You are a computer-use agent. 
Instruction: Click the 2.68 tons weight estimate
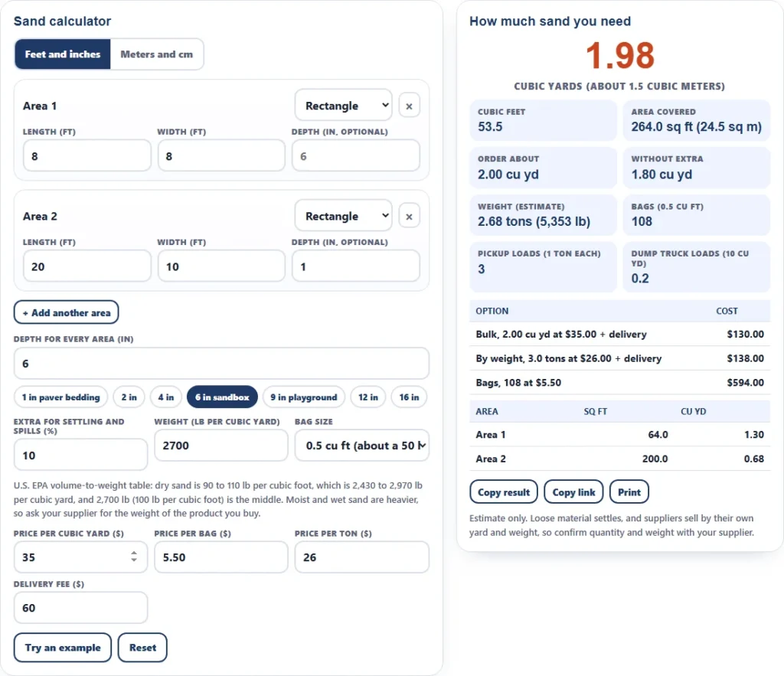click(x=534, y=221)
